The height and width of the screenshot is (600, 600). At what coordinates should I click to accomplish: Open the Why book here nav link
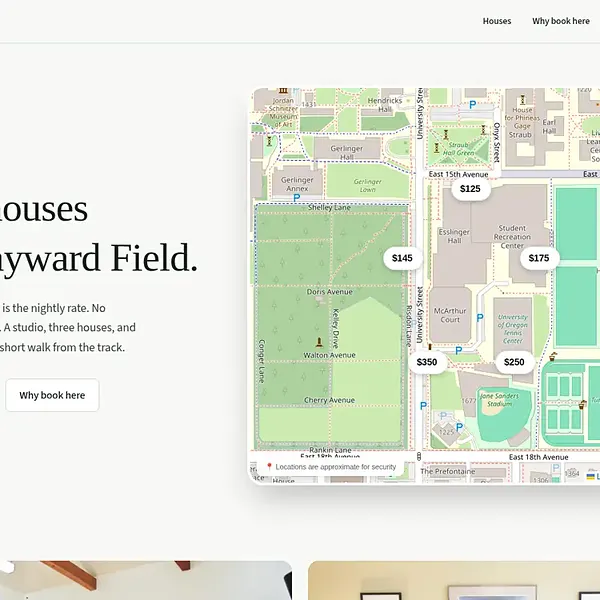pyautogui.click(x=561, y=21)
